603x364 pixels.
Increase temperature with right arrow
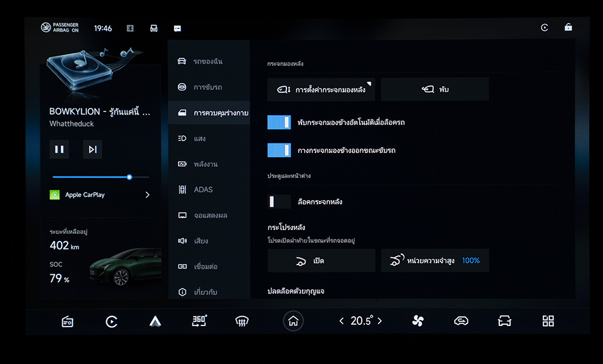point(379,321)
